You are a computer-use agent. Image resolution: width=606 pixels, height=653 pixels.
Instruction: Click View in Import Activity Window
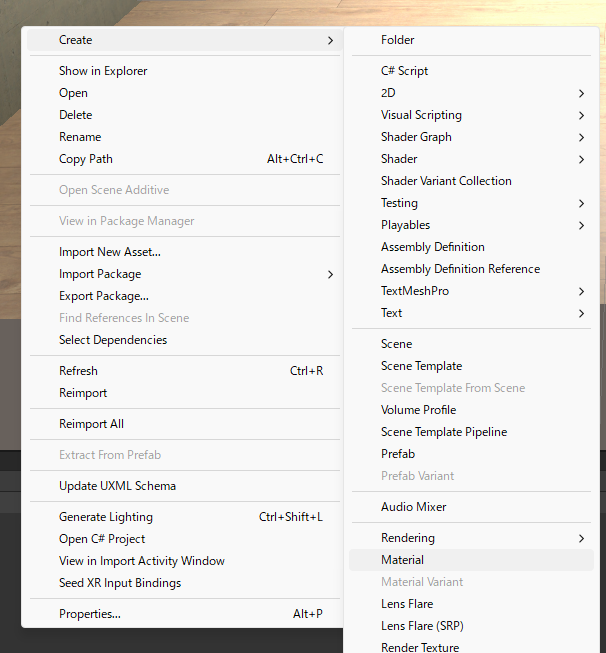coord(185,561)
